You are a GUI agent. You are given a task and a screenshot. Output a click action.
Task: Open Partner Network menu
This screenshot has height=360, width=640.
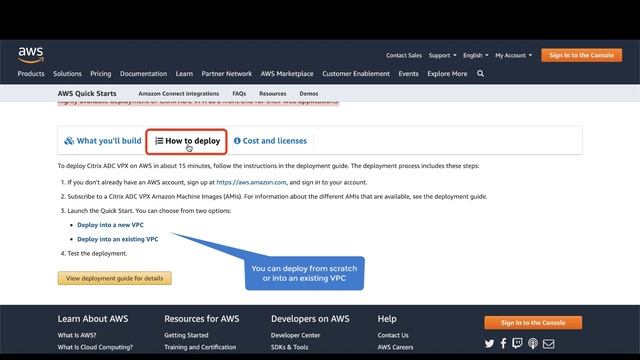coord(227,73)
